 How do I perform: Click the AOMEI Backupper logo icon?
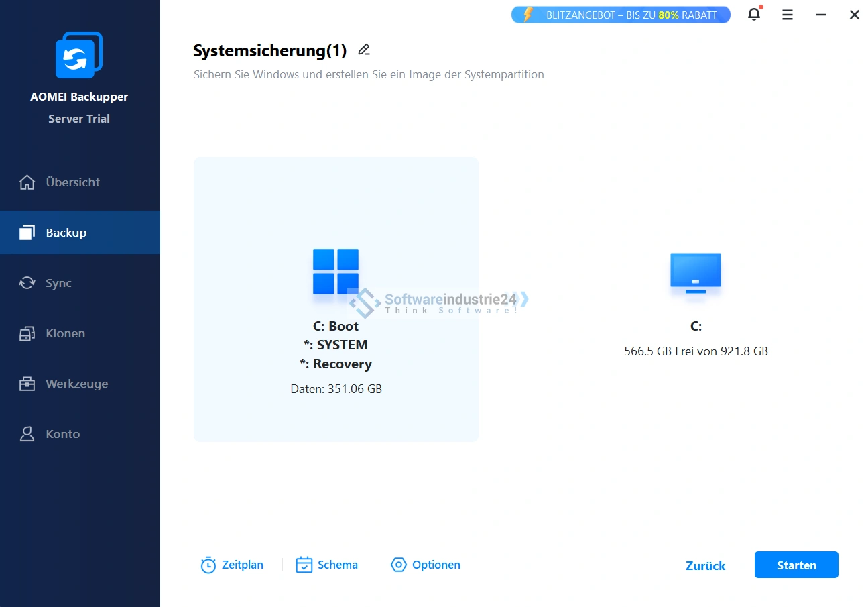tap(79, 55)
